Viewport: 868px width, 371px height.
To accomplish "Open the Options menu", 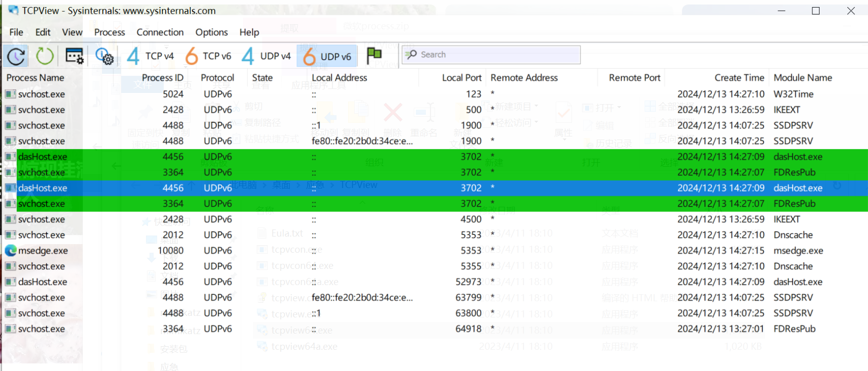I will click(x=211, y=32).
